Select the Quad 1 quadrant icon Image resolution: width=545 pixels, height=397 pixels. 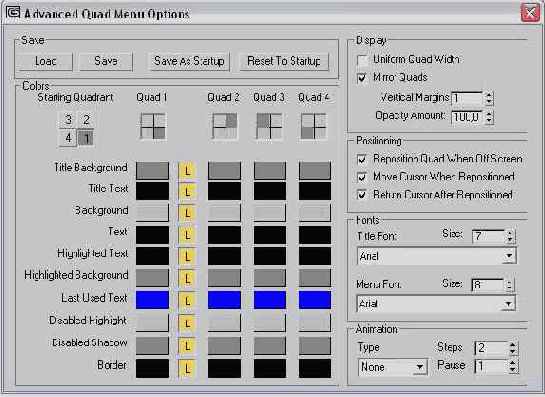pos(153,126)
